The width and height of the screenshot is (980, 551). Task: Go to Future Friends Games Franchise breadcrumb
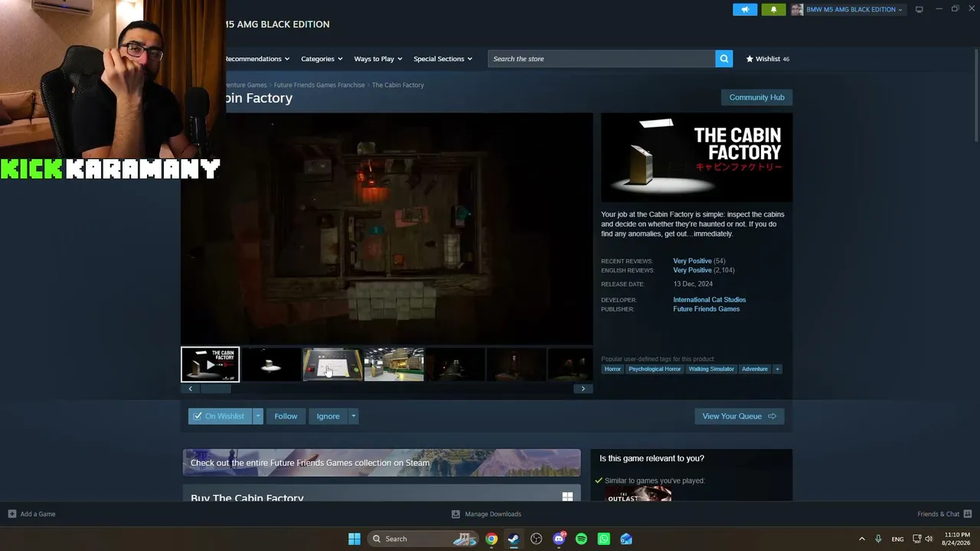(x=319, y=85)
